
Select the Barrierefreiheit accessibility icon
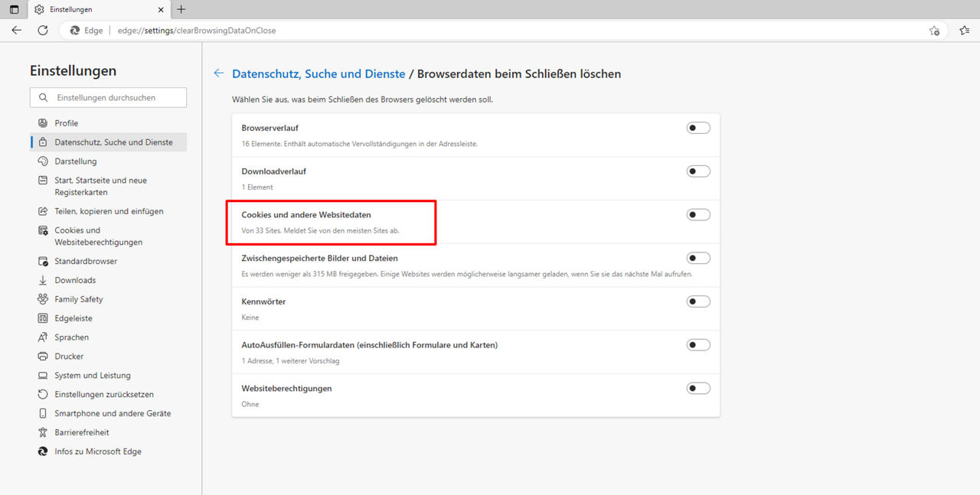click(x=43, y=431)
